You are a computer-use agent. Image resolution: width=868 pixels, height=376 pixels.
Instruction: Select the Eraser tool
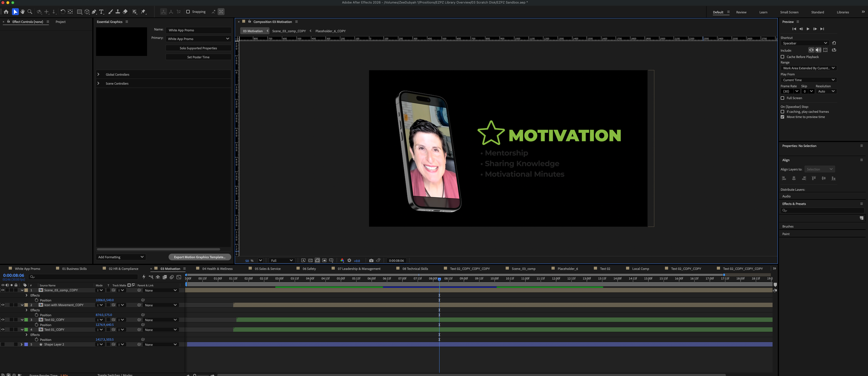pos(125,12)
